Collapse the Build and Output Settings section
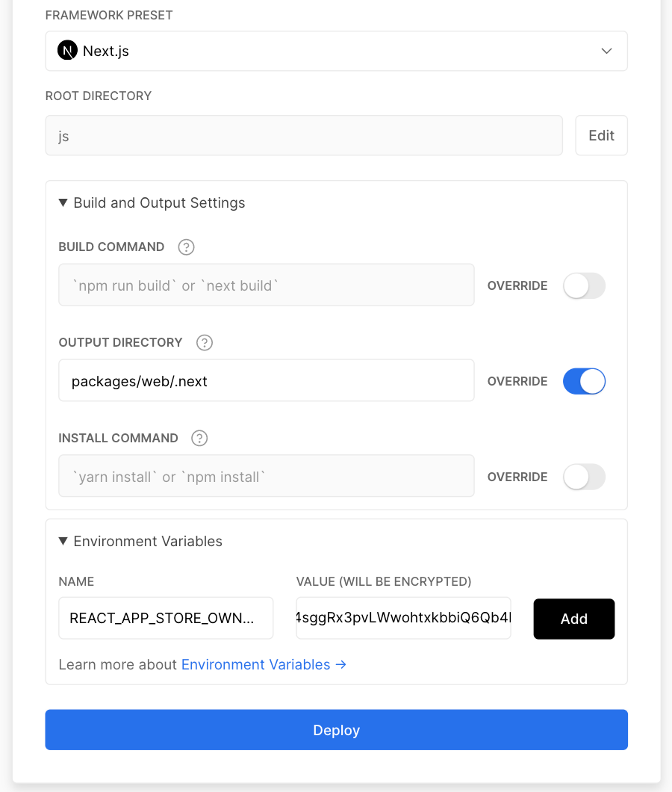 pyautogui.click(x=152, y=203)
